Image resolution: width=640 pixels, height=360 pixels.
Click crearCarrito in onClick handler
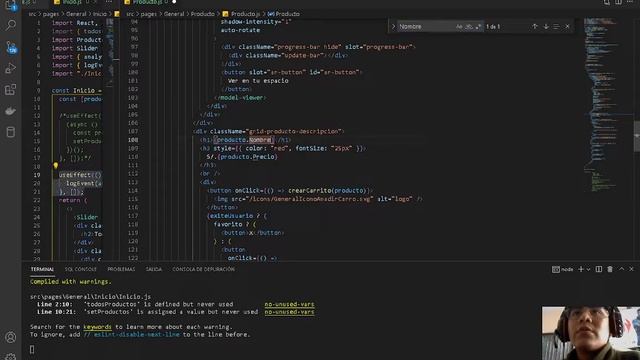tap(310, 191)
